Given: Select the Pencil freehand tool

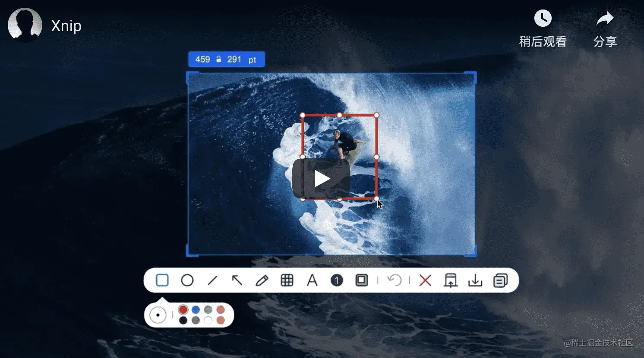Looking at the screenshot, I should click(262, 280).
